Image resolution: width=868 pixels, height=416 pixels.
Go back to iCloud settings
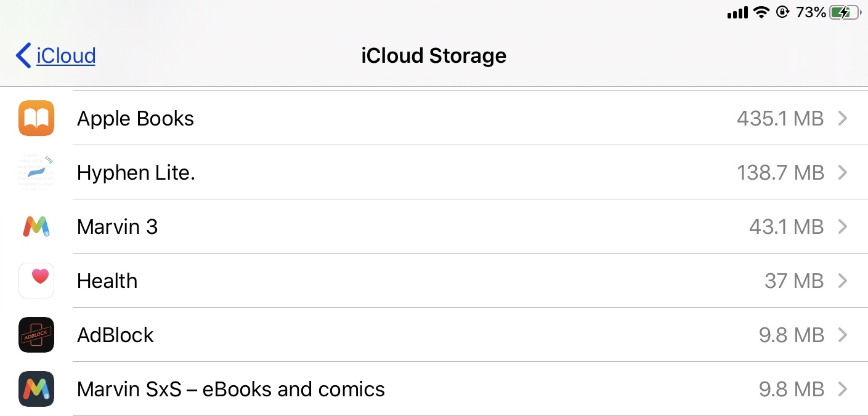pos(65,55)
